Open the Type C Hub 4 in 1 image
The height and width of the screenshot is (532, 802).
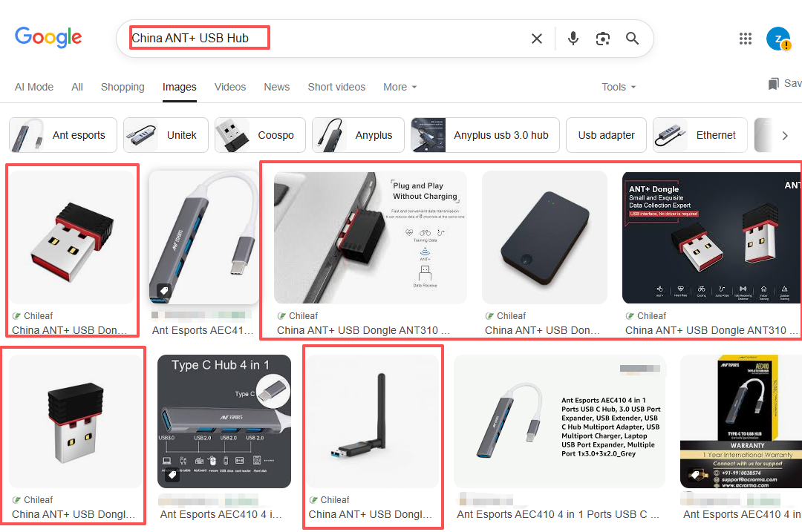tap(224, 421)
